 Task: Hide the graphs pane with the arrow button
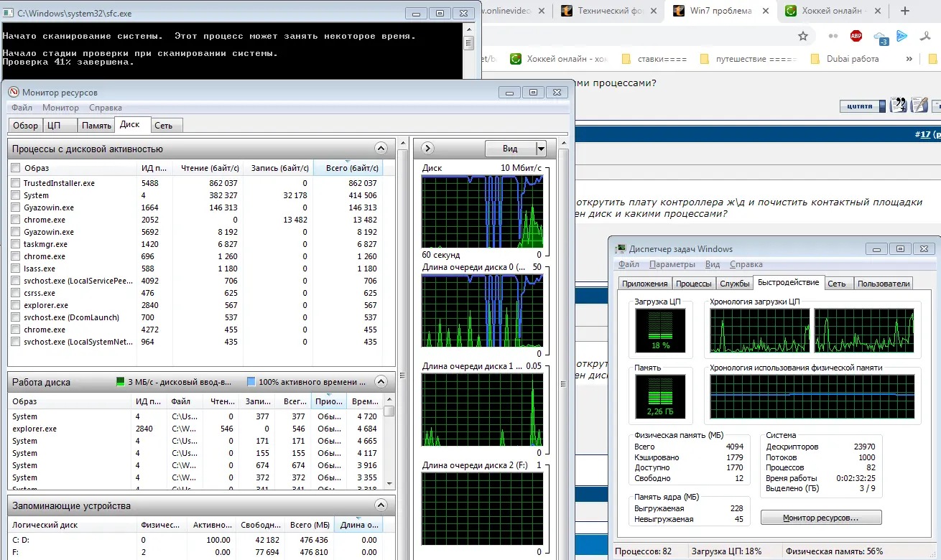[427, 149]
